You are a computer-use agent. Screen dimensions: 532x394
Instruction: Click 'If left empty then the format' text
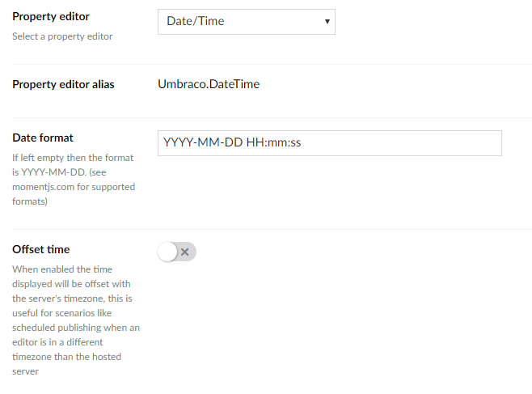click(73, 158)
